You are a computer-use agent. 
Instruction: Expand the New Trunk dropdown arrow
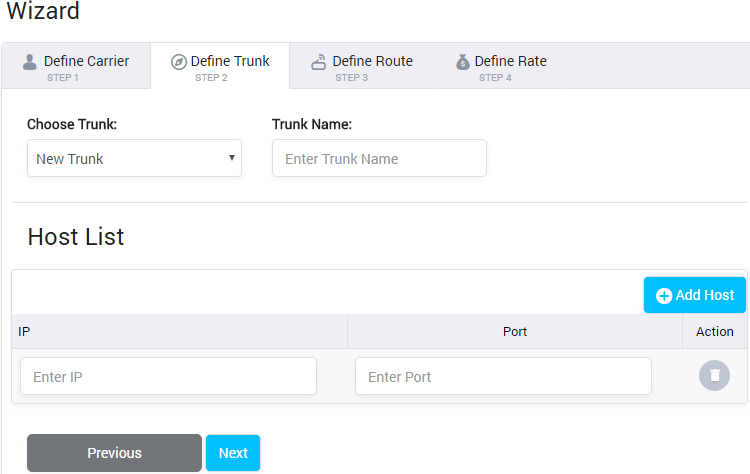click(232, 158)
